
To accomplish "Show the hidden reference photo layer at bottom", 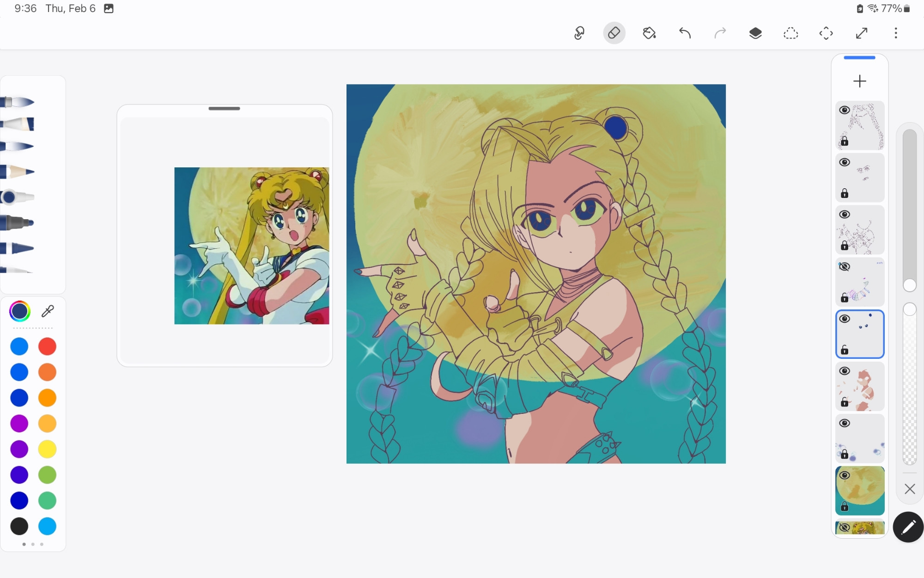I will [x=845, y=528].
